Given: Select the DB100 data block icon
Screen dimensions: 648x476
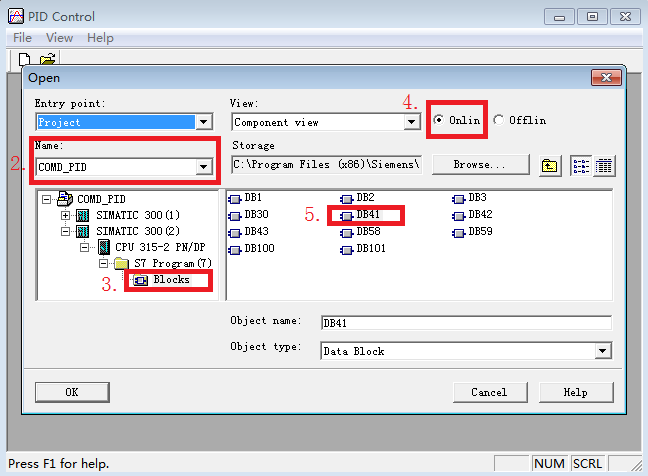Looking at the screenshot, I should click(234, 250).
